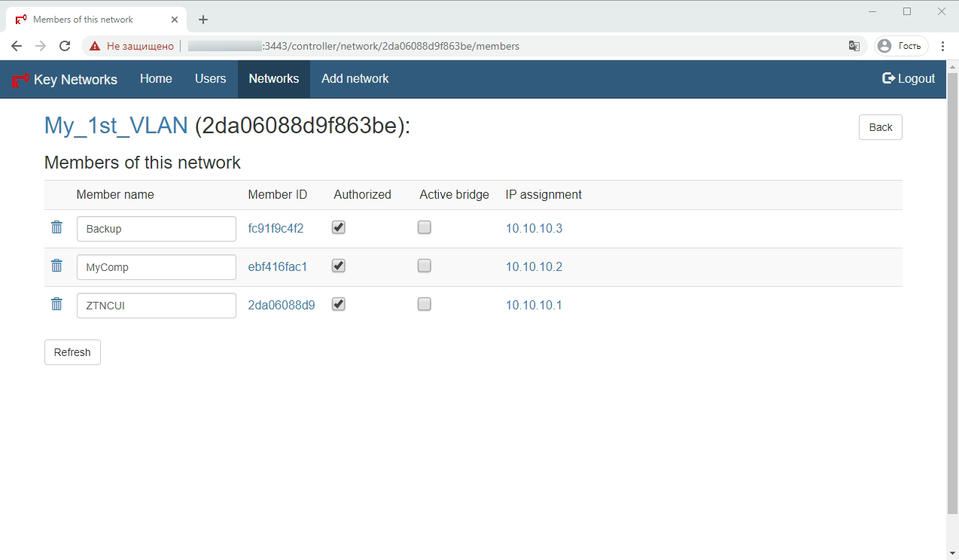
Task: Open IP assignment 10.10.10.1 link
Action: click(534, 305)
